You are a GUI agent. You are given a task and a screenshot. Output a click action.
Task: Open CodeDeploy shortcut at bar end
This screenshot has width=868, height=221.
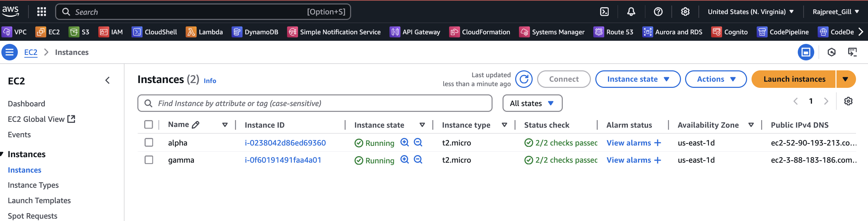(x=836, y=32)
